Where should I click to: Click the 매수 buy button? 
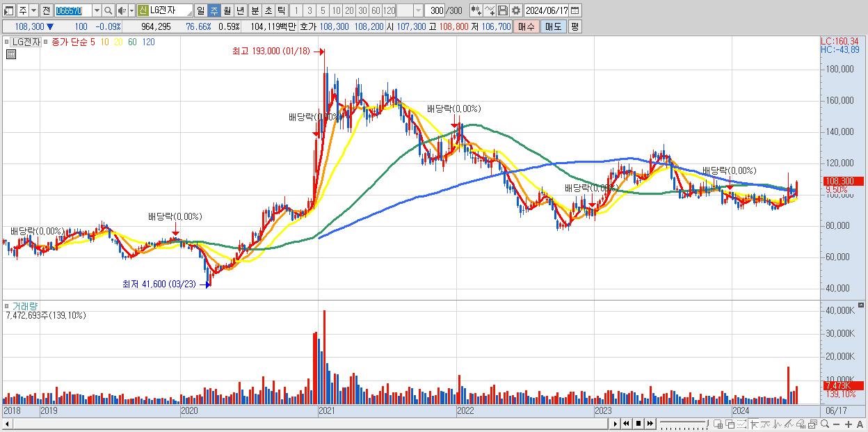527,26
